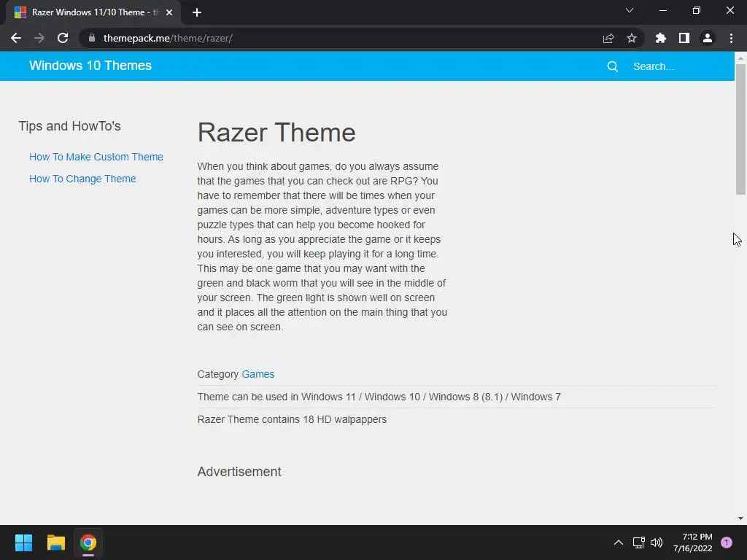Reload the current page

point(63,38)
